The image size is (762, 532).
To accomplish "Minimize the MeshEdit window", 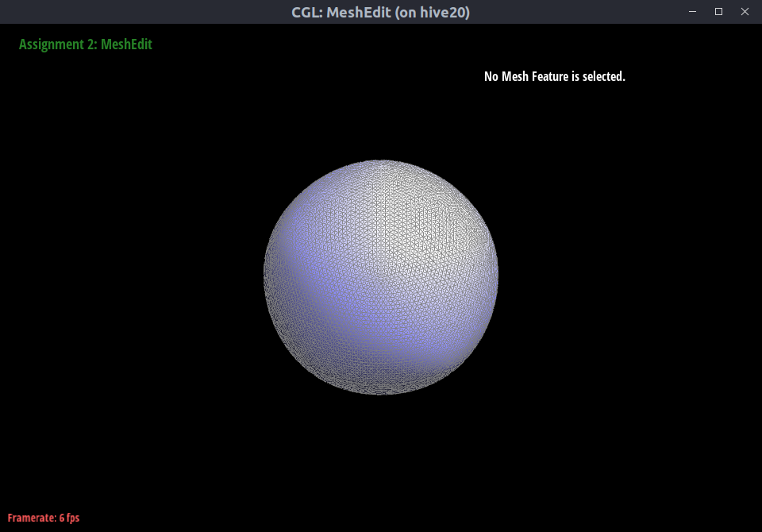I will point(693,12).
